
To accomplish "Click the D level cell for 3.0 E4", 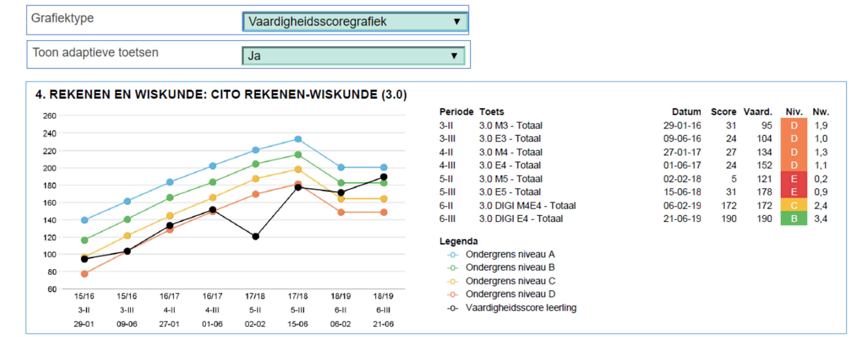I will pyautogui.click(x=794, y=165).
